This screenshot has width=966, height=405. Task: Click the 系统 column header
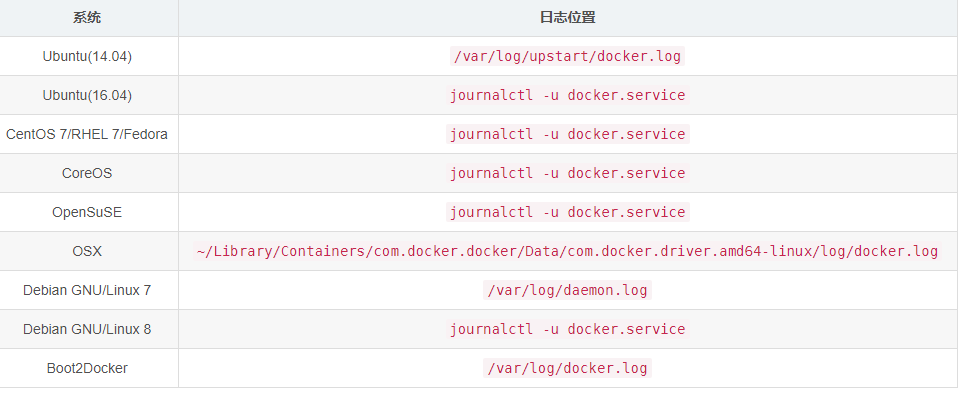[87, 17]
